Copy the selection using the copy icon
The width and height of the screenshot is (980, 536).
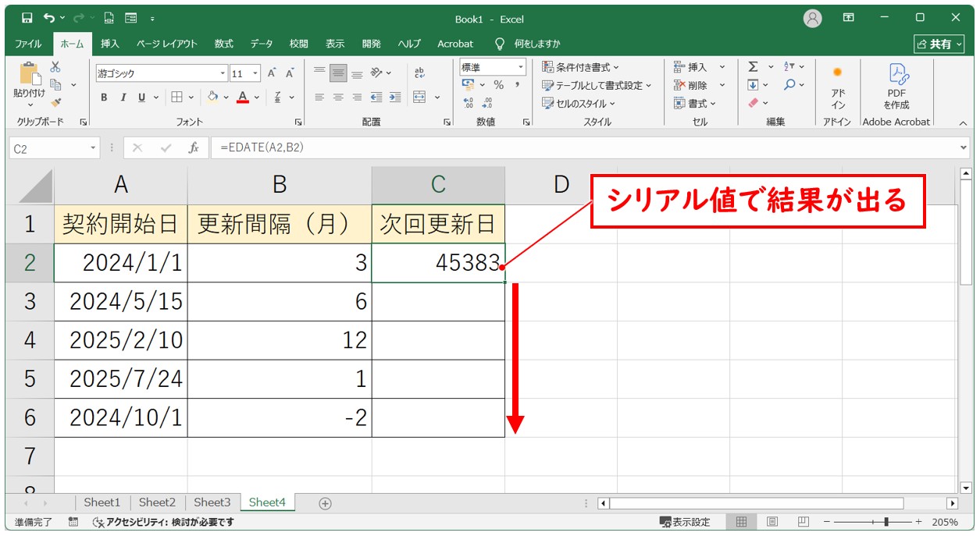tap(55, 84)
